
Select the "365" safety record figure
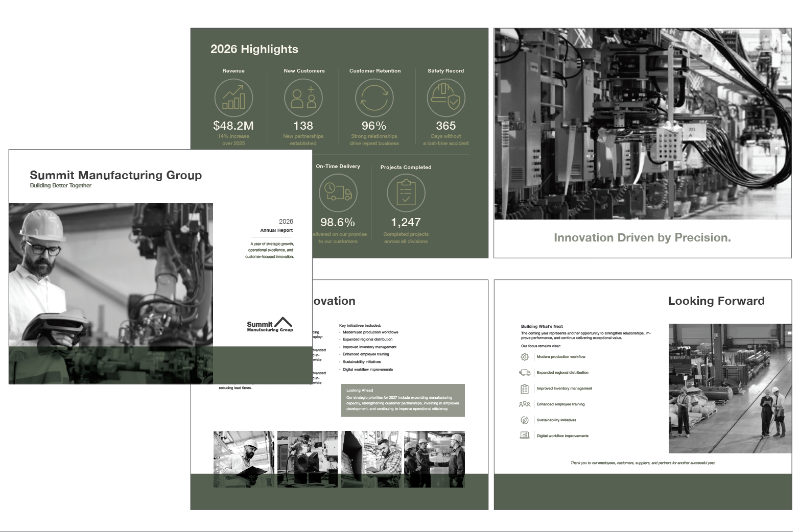[x=446, y=126]
